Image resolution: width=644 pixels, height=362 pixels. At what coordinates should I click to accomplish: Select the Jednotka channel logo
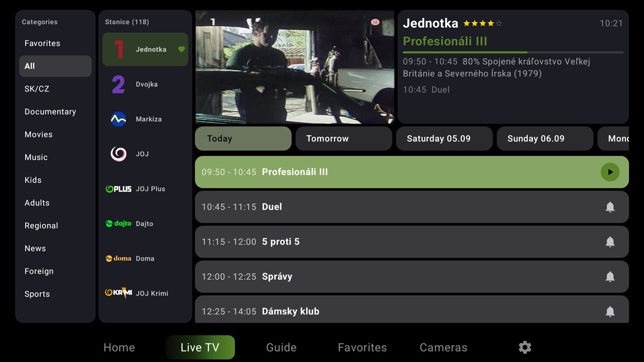[x=119, y=49]
